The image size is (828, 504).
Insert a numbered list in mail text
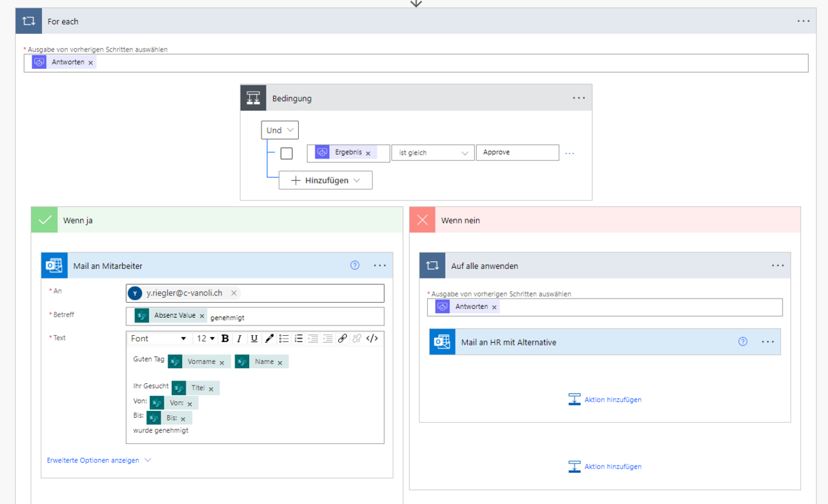tap(299, 339)
